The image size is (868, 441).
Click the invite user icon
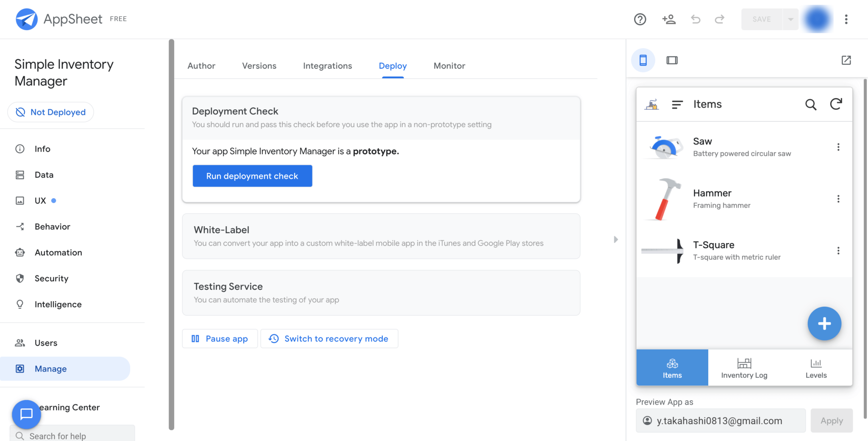pyautogui.click(x=668, y=19)
